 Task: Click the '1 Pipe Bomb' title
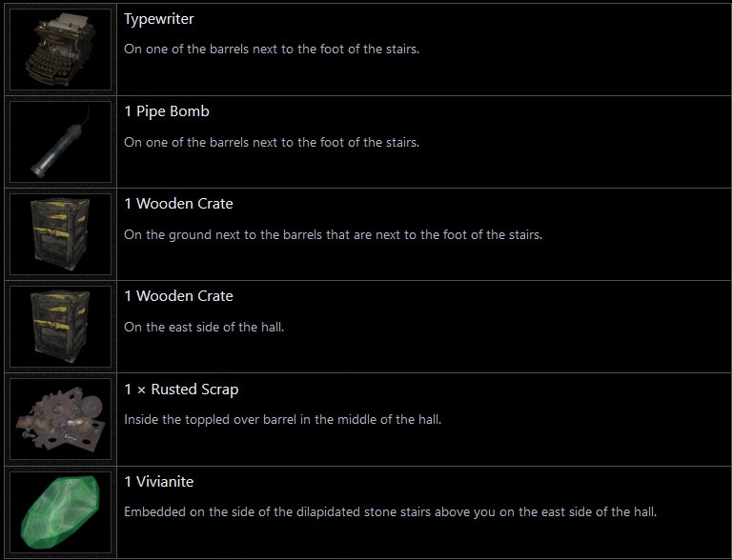click(x=167, y=111)
